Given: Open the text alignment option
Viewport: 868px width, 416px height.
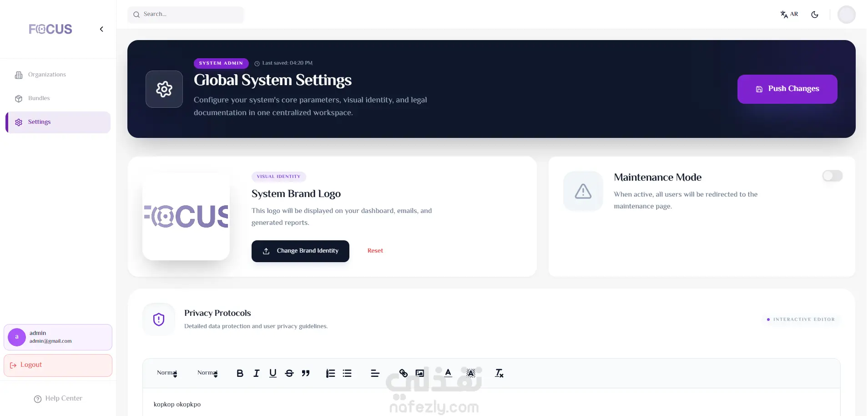Looking at the screenshot, I should pyautogui.click(x=375, y=373).
